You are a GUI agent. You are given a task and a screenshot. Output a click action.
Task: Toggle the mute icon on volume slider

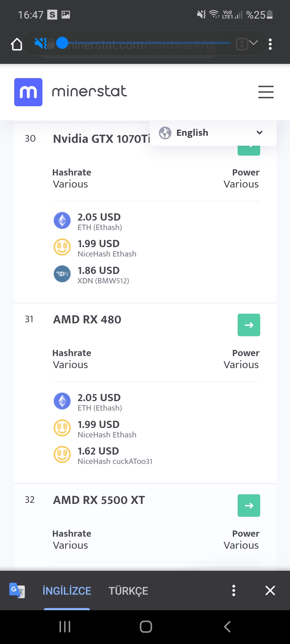pos(41,43)
